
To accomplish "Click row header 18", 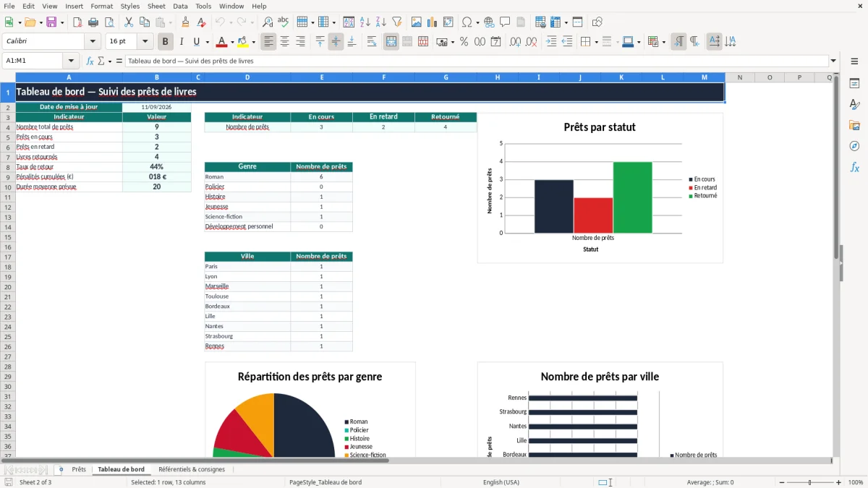I will (x=8, y=267).
